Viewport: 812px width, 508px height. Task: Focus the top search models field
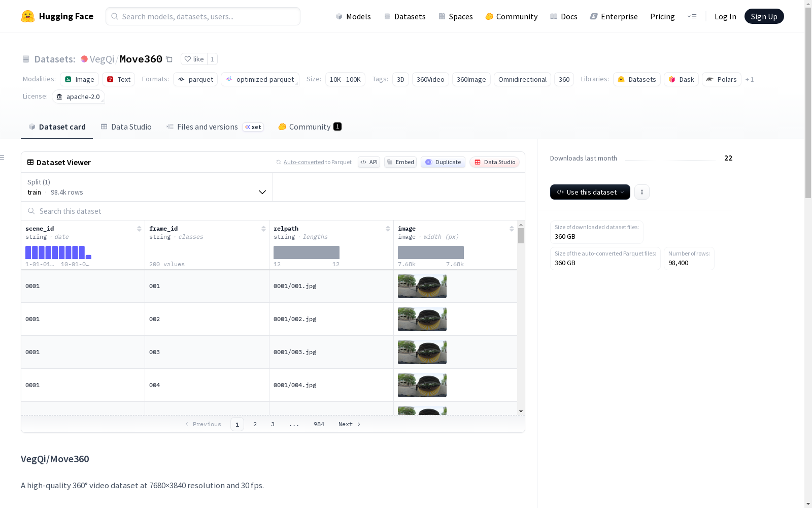[x=203, y=16]
